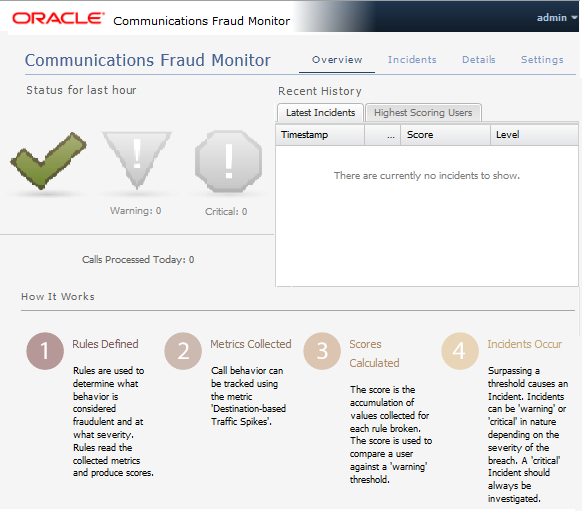582x511 pixels.
Task: Click the grey warning triangle icon
Action: click(137, 160)
